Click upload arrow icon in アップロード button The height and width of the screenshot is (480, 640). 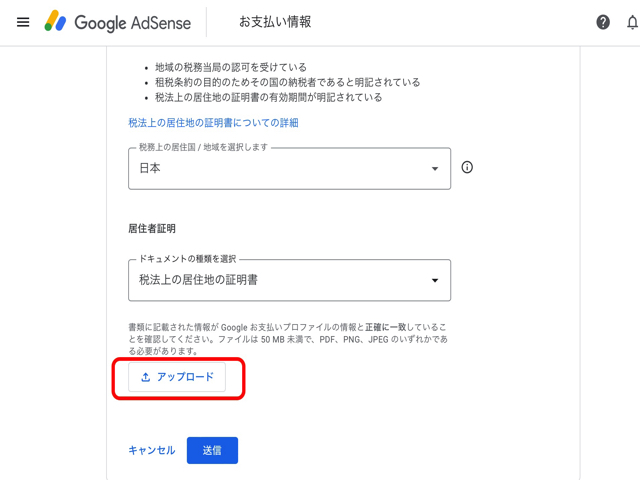click(x=146, y=377)
